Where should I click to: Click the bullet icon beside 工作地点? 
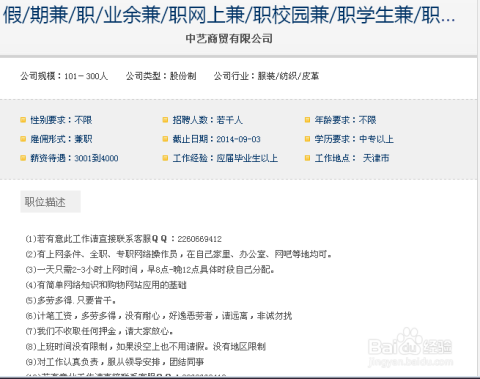(x=307, y=158)
